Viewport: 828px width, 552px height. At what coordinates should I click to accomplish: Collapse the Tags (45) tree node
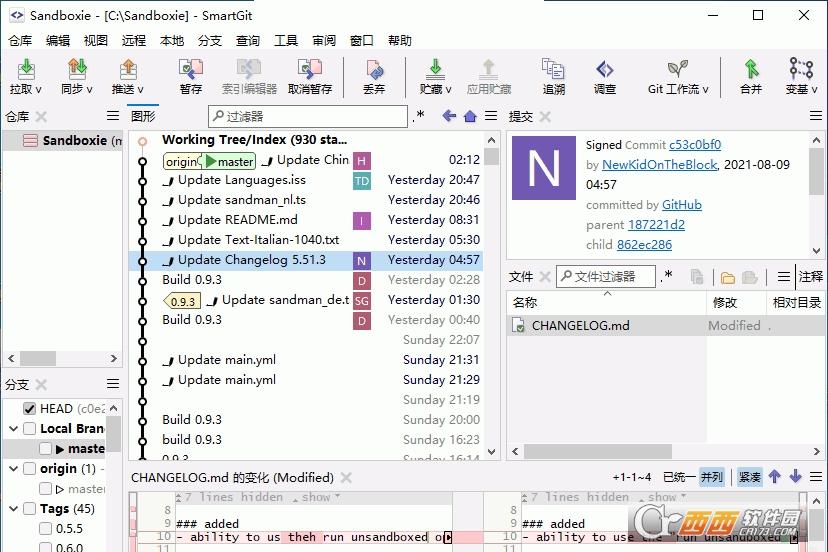point(14,509)
